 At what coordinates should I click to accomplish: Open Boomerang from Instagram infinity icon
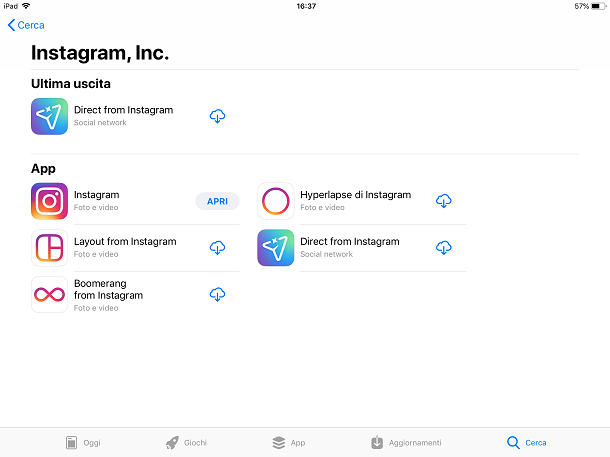coord(49,294)
